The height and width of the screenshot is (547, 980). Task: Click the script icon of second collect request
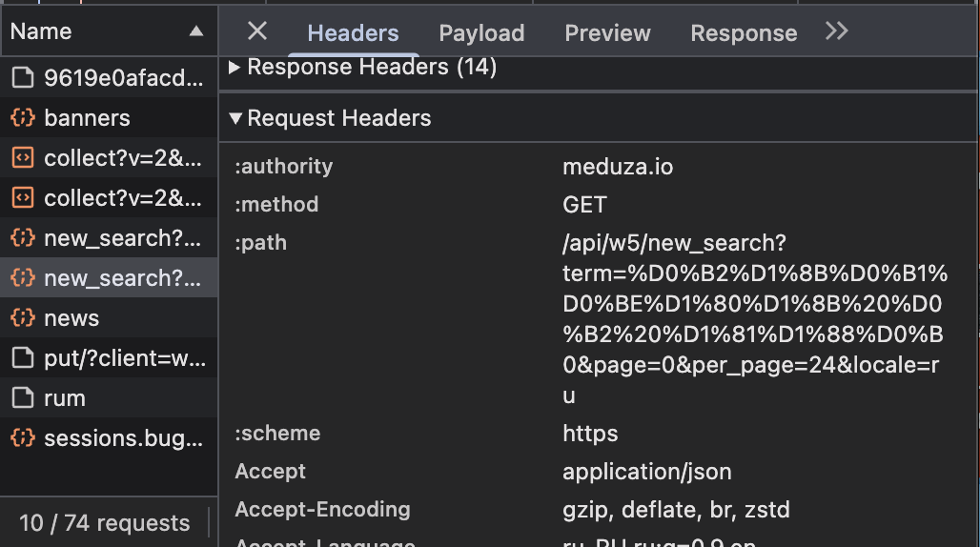coord(23,198)
